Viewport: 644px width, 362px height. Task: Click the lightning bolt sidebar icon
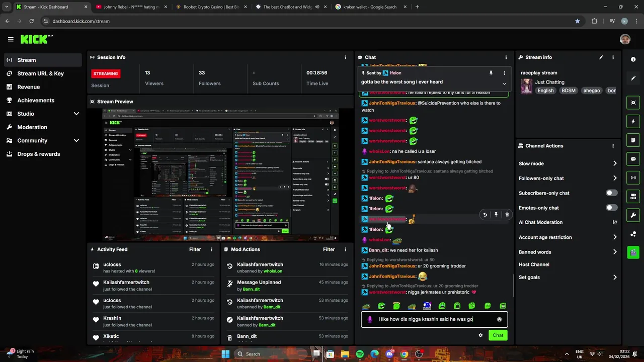click(633, 121)
